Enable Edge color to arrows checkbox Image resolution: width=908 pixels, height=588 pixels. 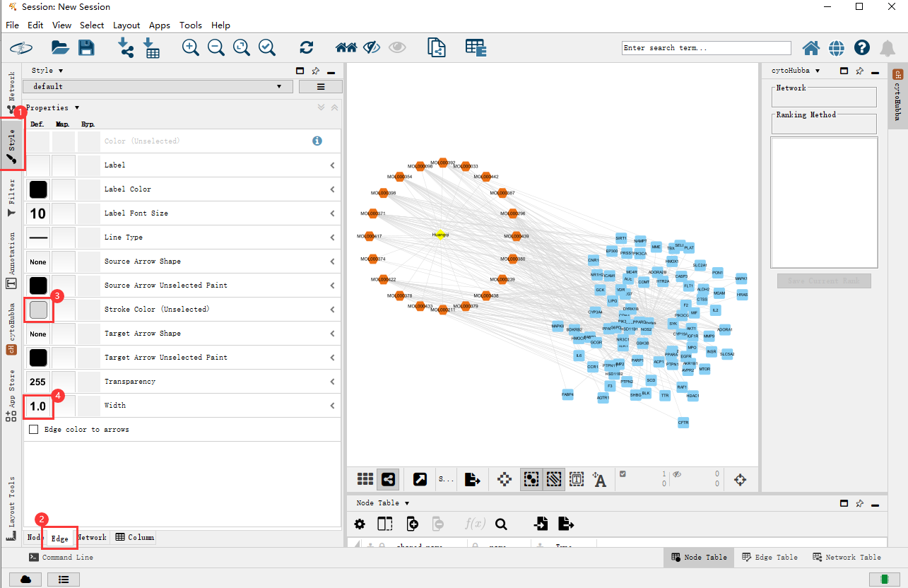pyautogui.click(x=33, y=429)
